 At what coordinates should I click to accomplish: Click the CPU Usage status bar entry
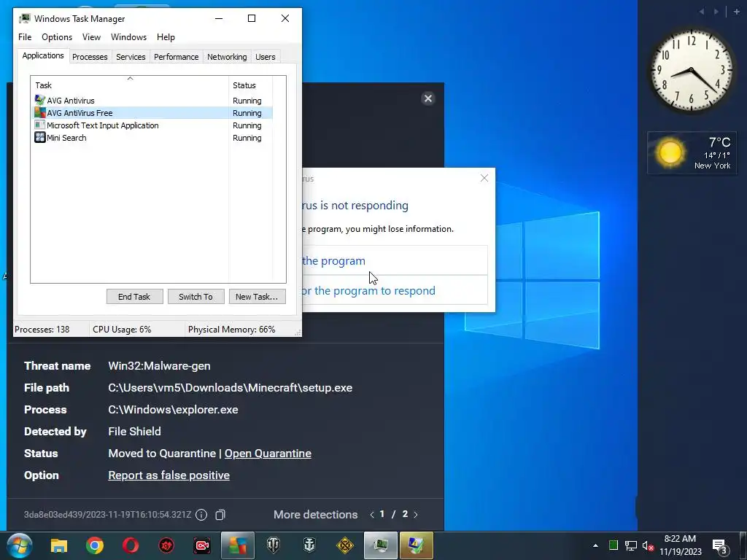[122, 330]
